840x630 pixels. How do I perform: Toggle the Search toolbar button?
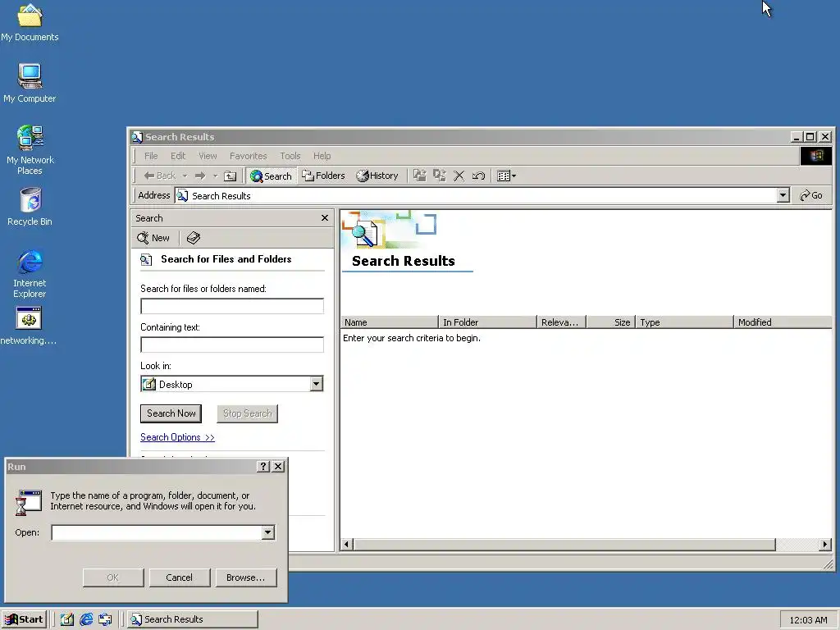coord(271,176)
